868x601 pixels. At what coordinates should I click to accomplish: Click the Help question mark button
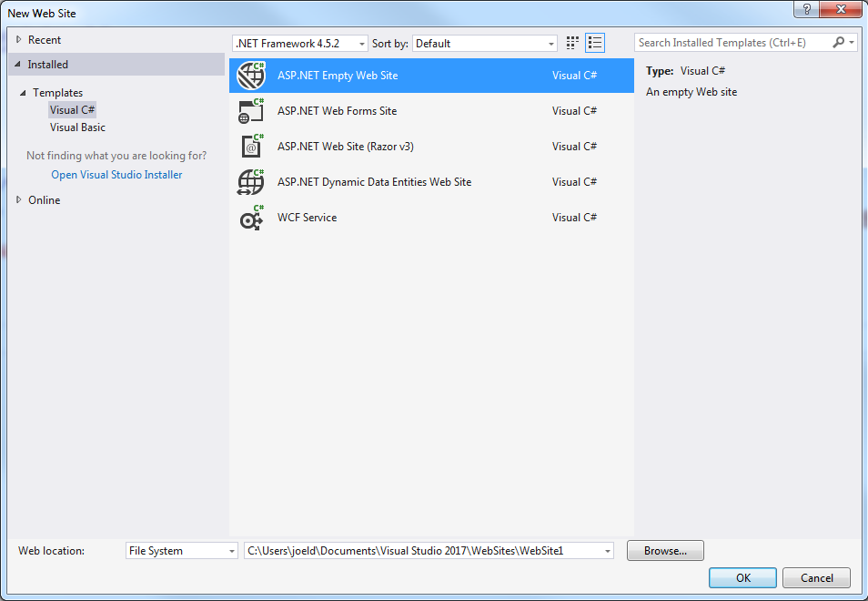click(x=806, y=9)
